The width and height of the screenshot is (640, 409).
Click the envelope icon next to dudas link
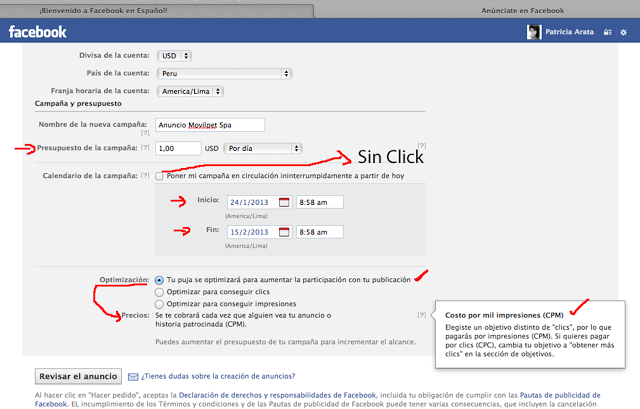[x=133, y=376]
